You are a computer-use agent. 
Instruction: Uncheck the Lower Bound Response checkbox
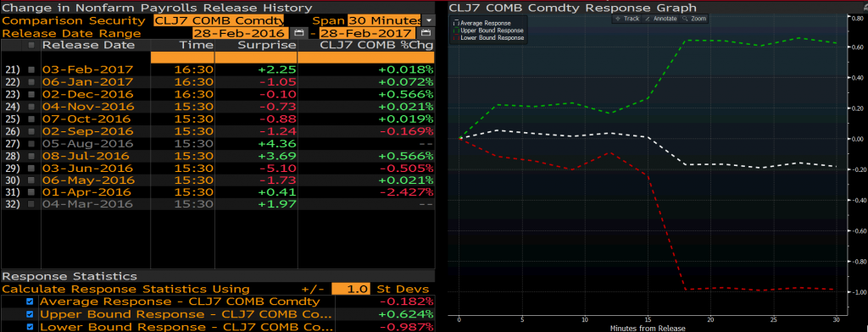click(x=30, y=326)
